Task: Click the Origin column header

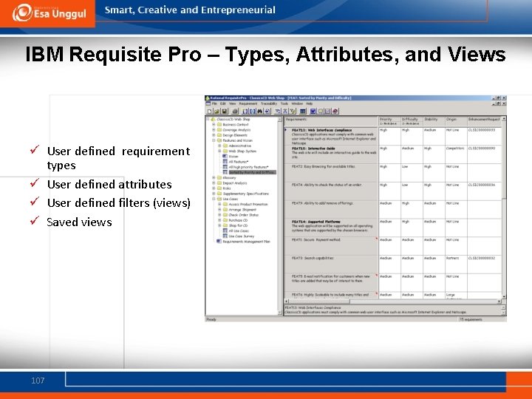Action: (456, 121)
